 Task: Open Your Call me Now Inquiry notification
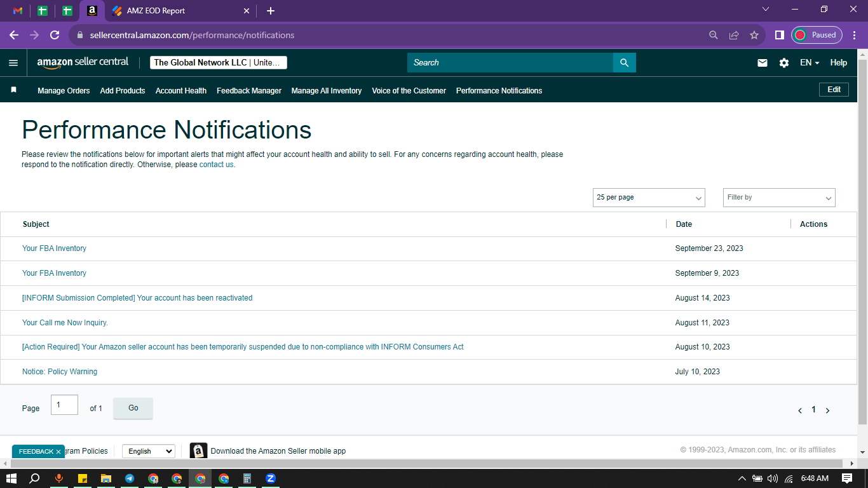pyautogui.click(x=65, y=323)
